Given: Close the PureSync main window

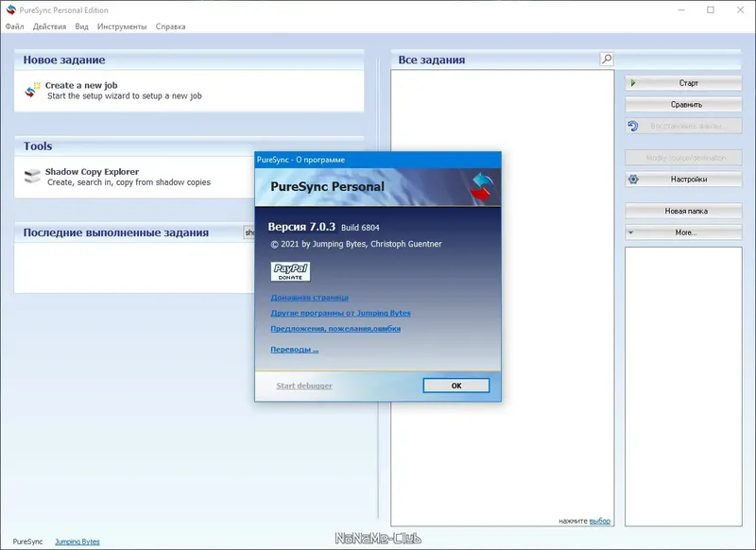Looking at the screenshot, I should [x=740, y=9].
